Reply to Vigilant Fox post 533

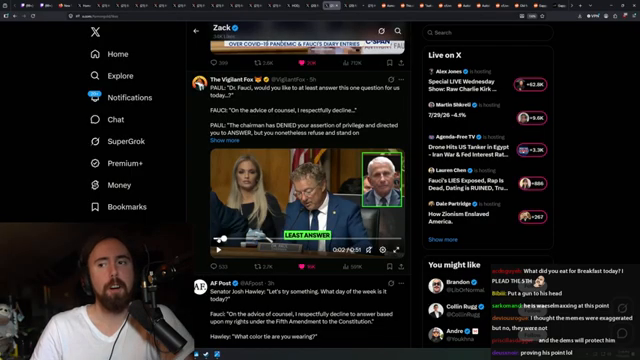pos(219,267)
